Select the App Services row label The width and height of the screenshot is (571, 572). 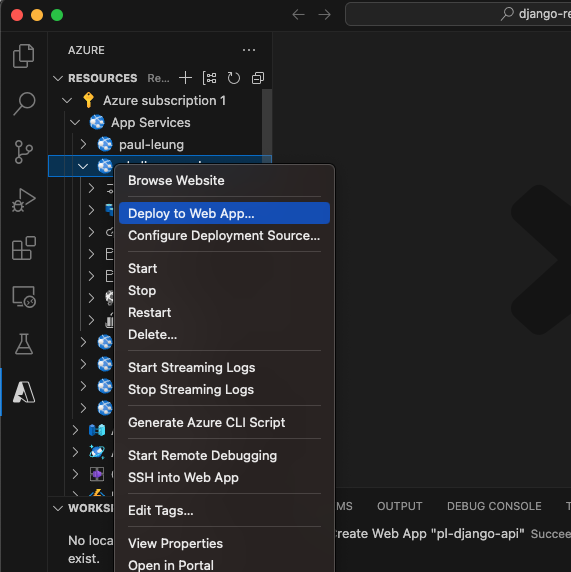point(151,123)
